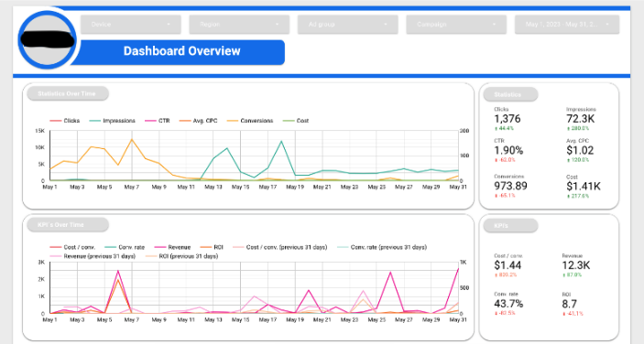Image resolution: width=644 pixels, height=344 pixels.
Task: Toggle the Clicks series in the legend
Action: point(64,121)
